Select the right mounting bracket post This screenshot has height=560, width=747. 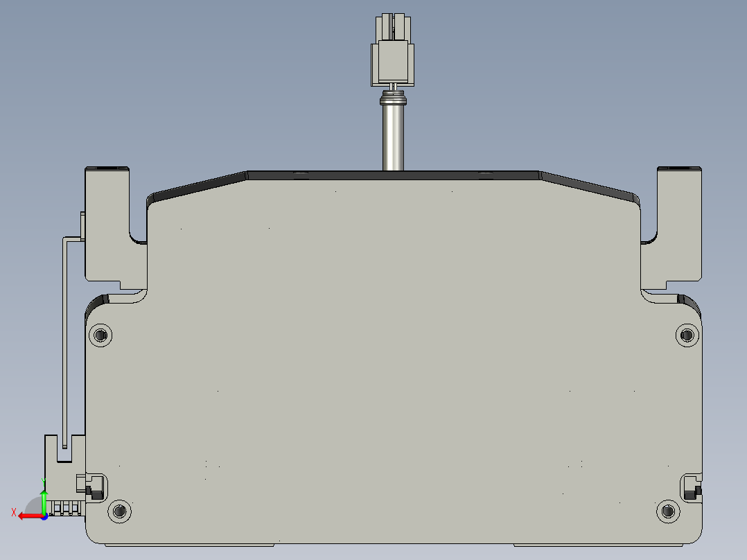[x=679, y=224]
